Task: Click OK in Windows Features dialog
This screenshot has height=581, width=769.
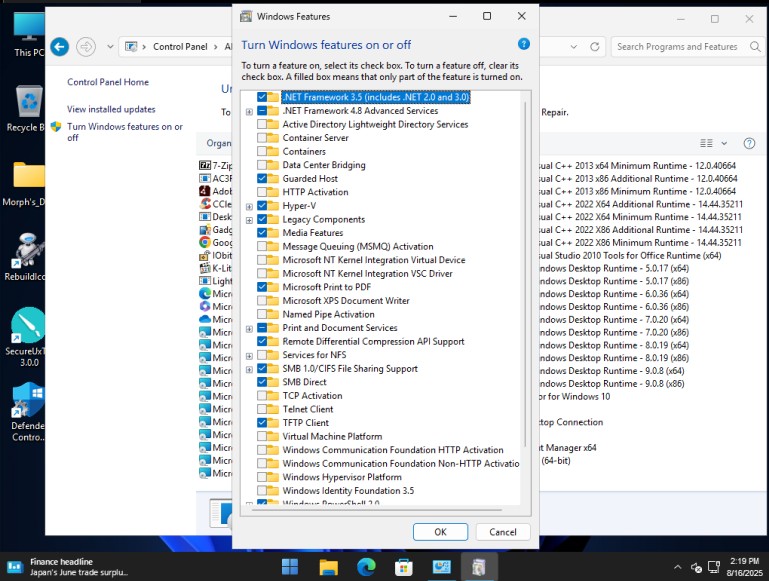Action: pyautogui.click(x=440, y=532)
